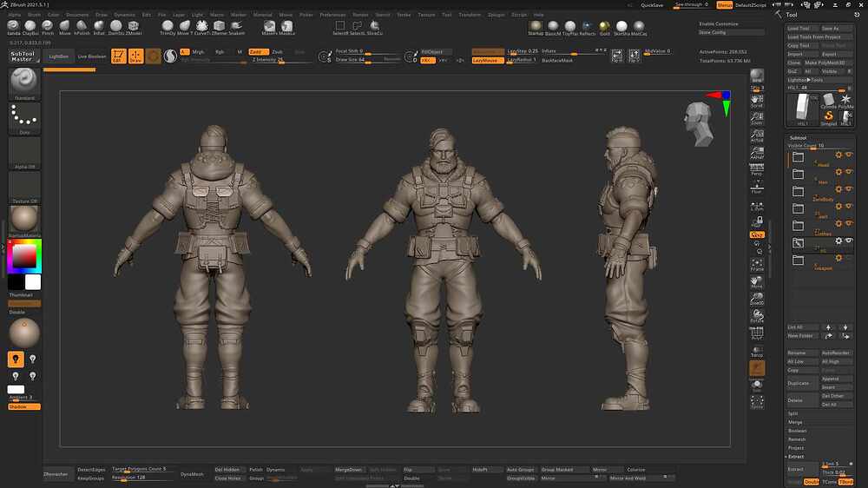Expand the Clothes folder in Subtool list
This screenshot has width=868, height=488.
coord(798,226)
